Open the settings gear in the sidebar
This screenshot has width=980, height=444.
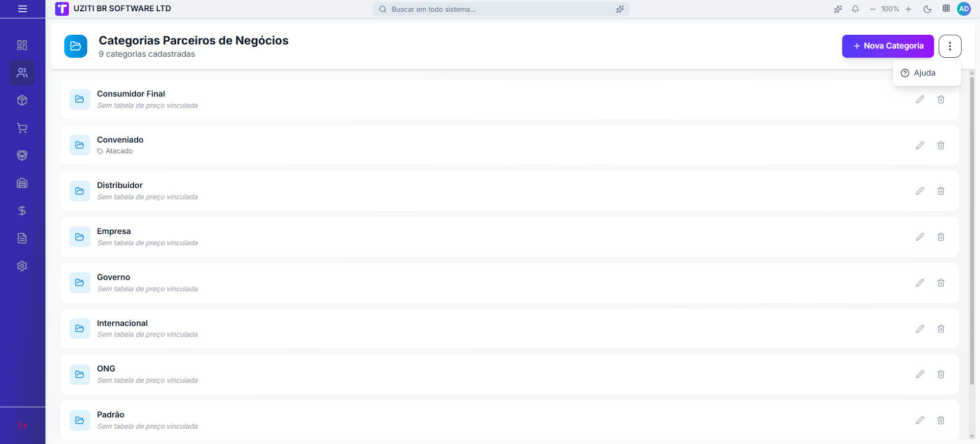tap(22, 266)
